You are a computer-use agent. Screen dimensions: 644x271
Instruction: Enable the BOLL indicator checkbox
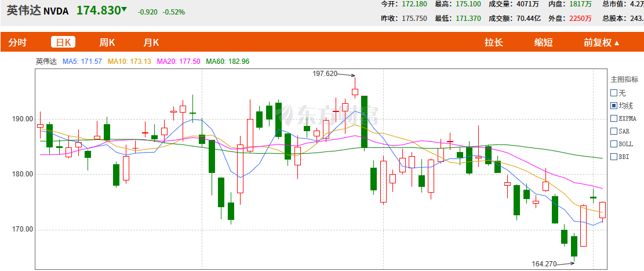point(614,144)
